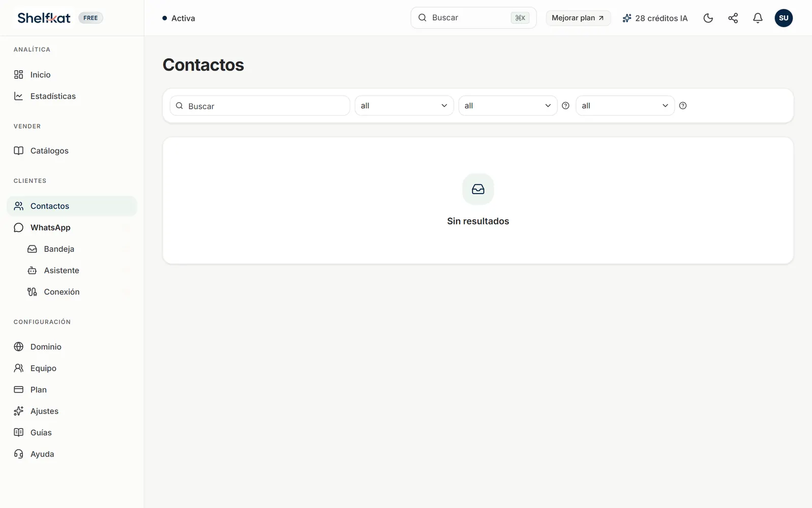Open the Guías page
This screenshot has width=812, height=508.
point(72,432)
